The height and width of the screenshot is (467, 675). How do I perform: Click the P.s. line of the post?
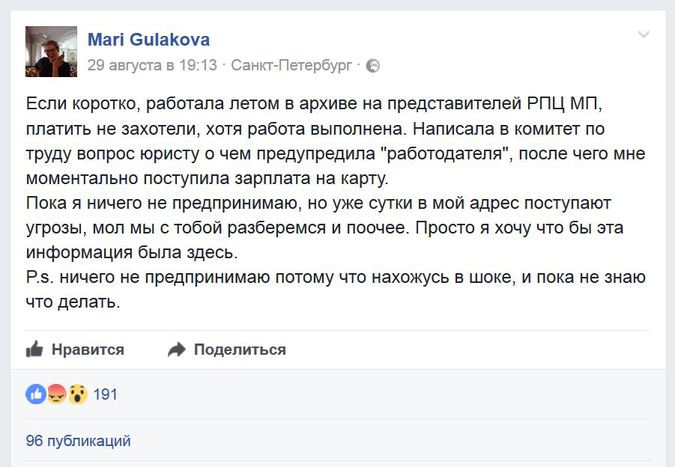pos(335,277)
